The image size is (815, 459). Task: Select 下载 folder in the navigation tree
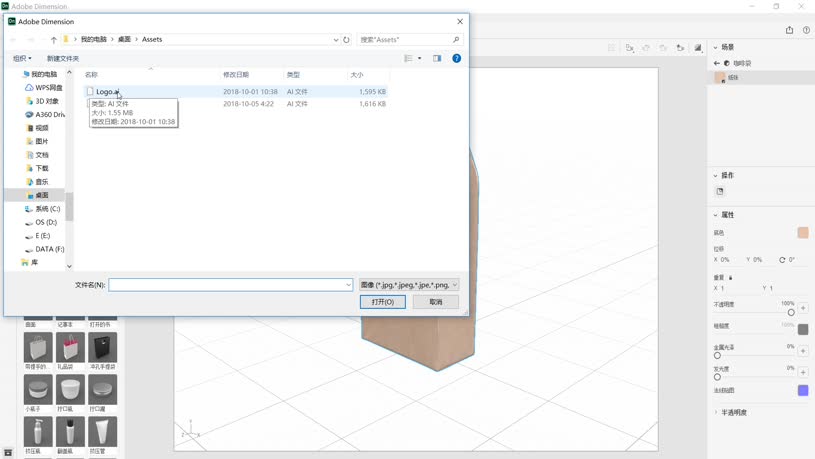[37, 168]
